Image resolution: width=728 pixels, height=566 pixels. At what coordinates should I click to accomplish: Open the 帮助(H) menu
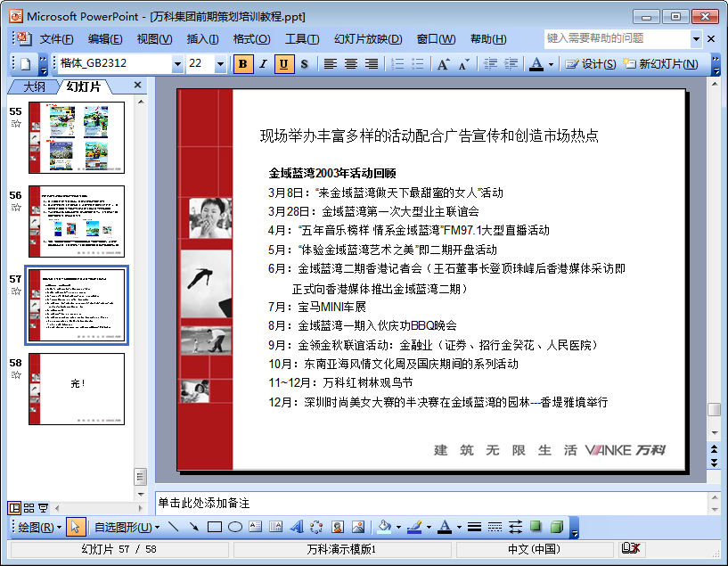pyautogui.click(x=488, y=39)
